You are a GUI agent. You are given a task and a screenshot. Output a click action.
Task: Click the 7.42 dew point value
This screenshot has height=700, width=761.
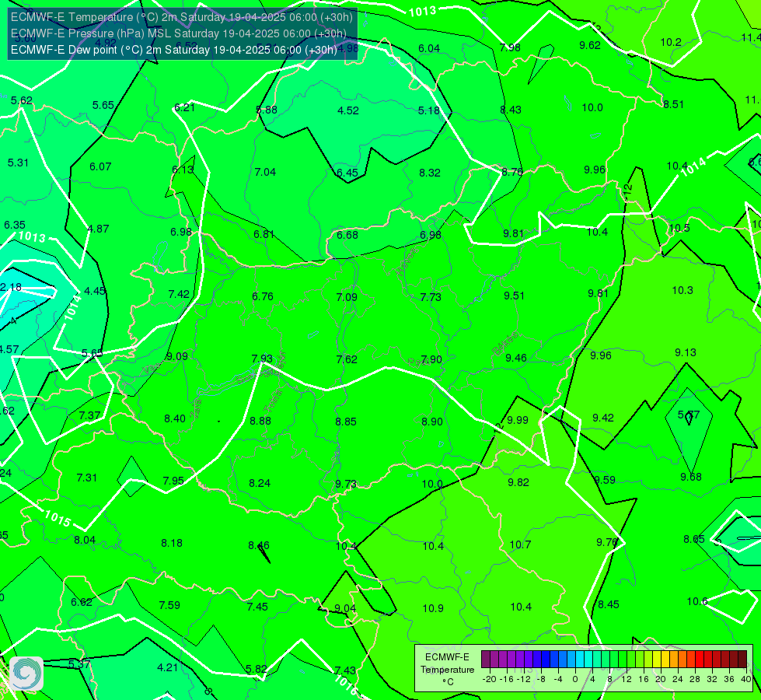pyautogui.click(x=179, y=294)
